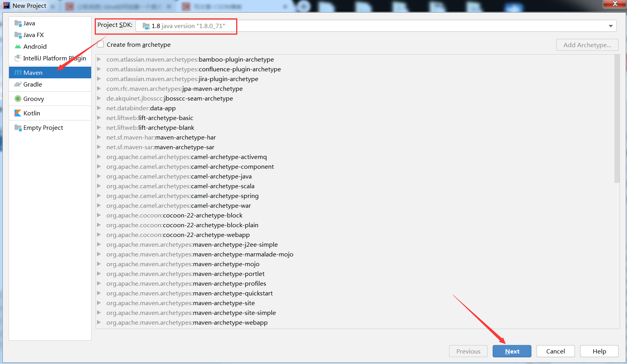Expand lift-archetype-basic node

[x=99, y=118]
